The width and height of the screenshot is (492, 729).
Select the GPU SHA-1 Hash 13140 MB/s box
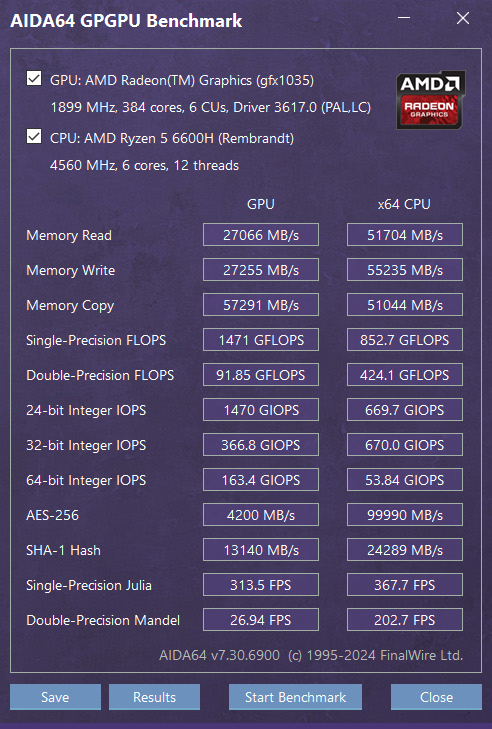(x=261, y=550)
